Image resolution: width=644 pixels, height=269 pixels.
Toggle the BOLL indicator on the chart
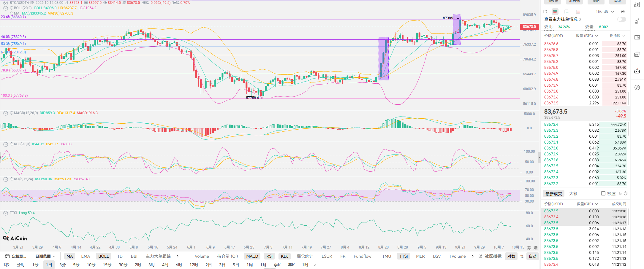[104, 256]
